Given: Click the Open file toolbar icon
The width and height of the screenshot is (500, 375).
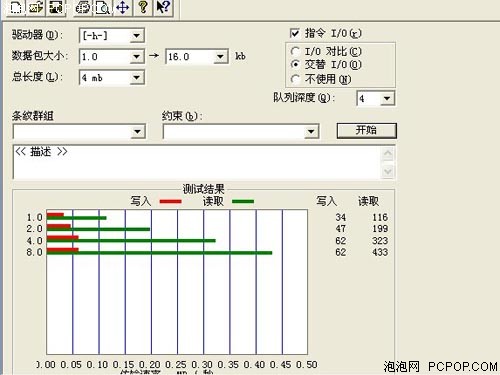Looking at the screenshot, I should coord(35,7).
